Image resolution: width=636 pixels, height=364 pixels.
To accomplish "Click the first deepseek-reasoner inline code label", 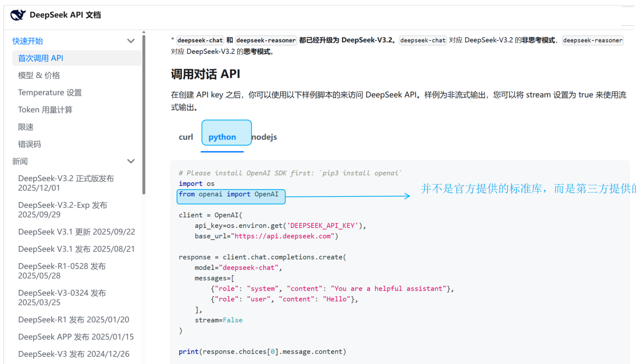I will tap(266, 40).
